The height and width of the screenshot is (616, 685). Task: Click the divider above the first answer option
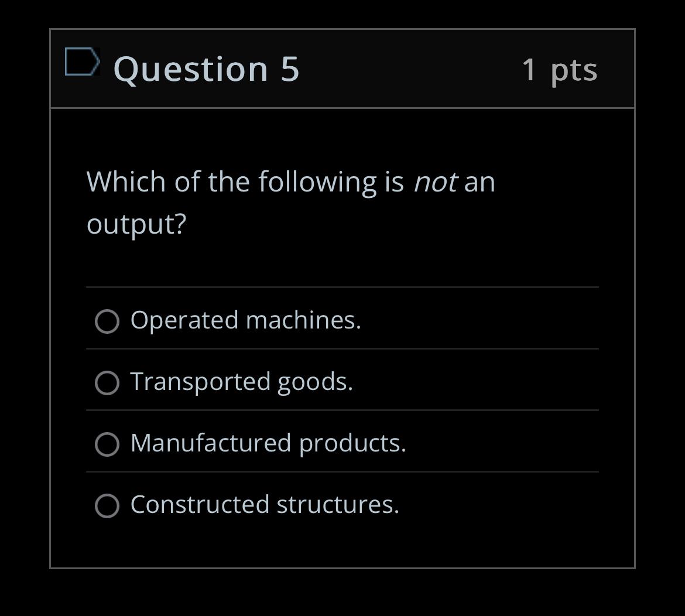point(342,288)
